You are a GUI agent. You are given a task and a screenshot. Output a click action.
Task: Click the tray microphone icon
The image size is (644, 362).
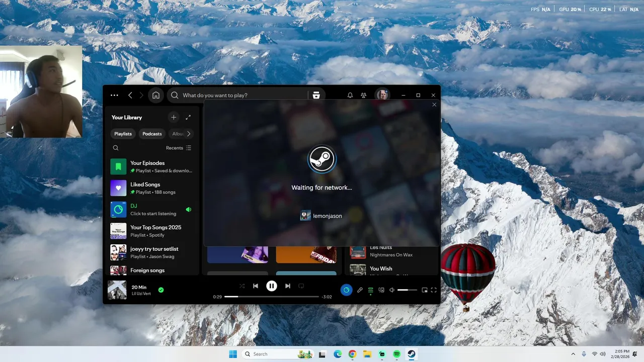pyautogui.click(x=584, y=354)
